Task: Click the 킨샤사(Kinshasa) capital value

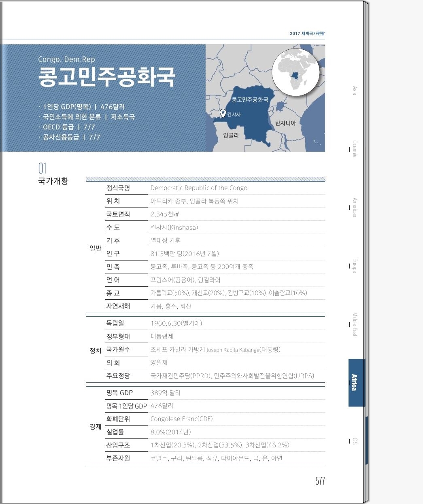Action: 174,227
